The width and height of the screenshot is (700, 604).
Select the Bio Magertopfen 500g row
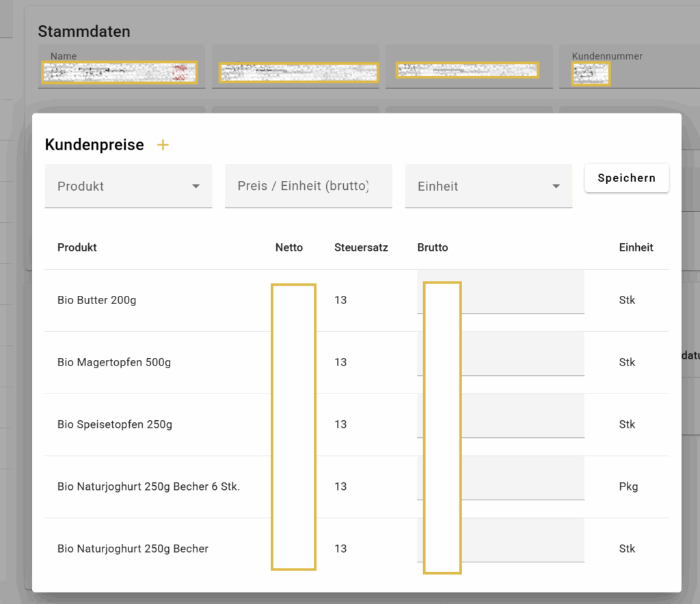(x=114, y=362)
